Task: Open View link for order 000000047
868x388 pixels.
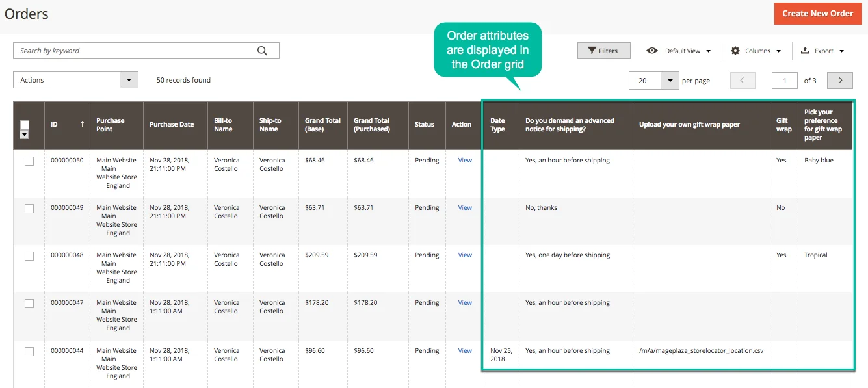Action: 465,302
